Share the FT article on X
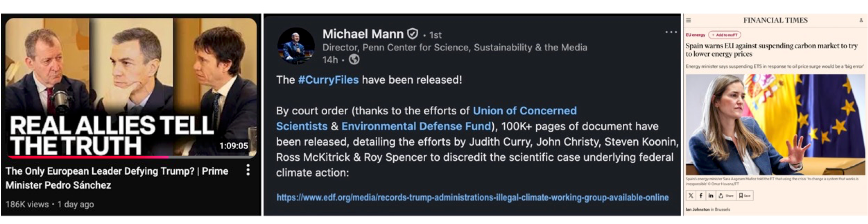This screenshot has width=868, height=224. point(691,196)
